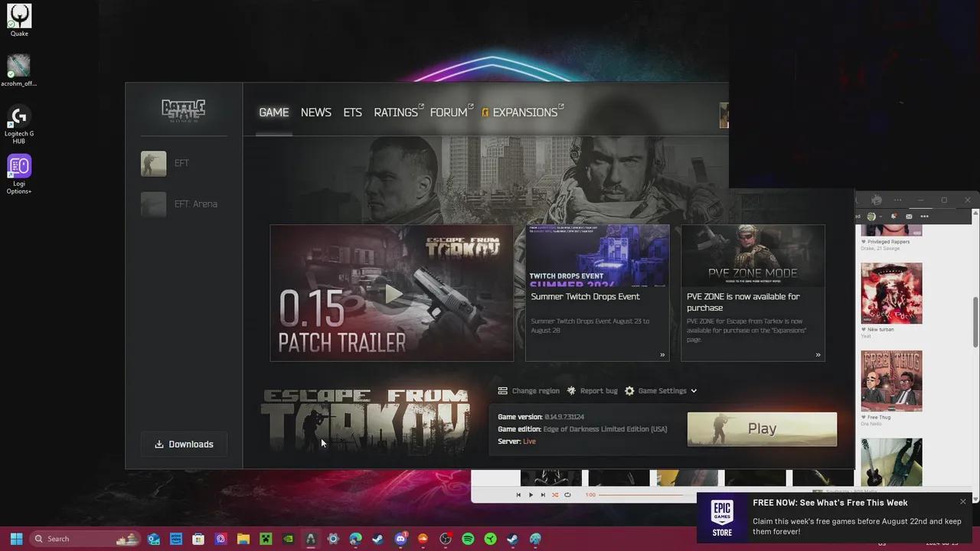The height and width of the screenshot is (551, 980).
Task: Open Spotify from the taskbar
Action: pos(468,539)
